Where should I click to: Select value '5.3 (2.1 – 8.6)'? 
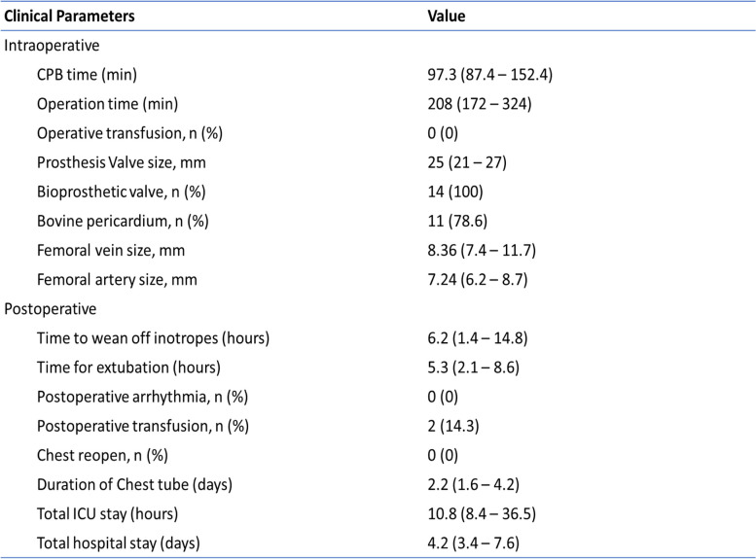[x=474, y=367]
